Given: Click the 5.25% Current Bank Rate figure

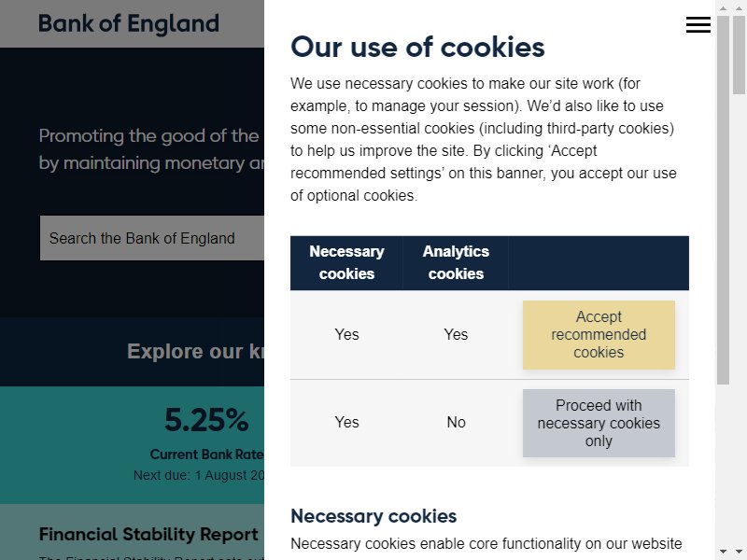Looking at the screenshot, I should pos(206,420).
